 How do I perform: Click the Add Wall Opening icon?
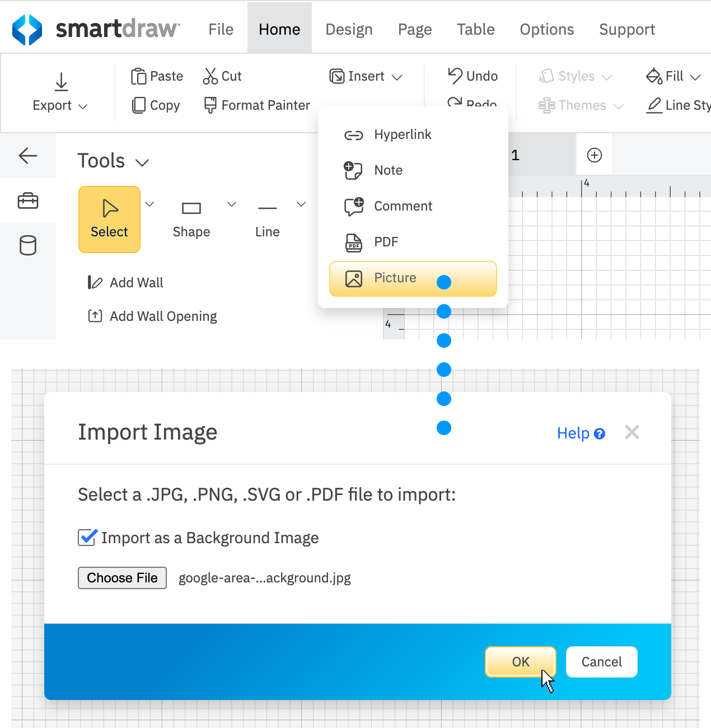coord(95,316)
